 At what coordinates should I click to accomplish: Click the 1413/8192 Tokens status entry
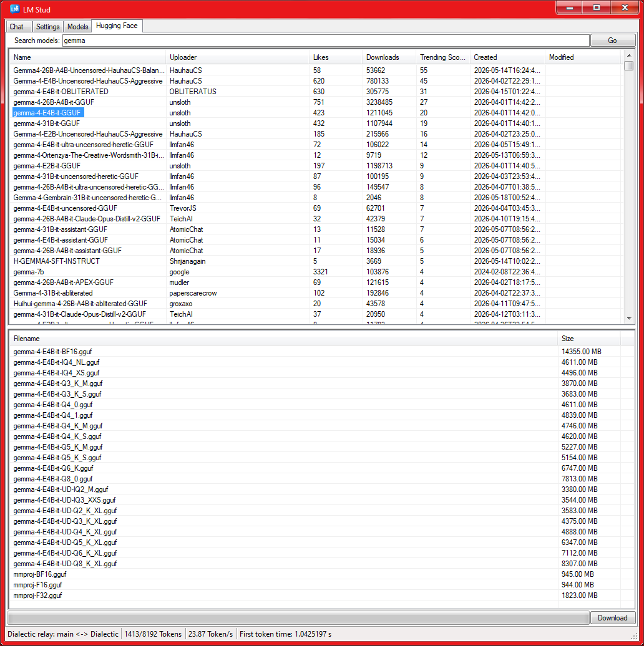[153, 634]
